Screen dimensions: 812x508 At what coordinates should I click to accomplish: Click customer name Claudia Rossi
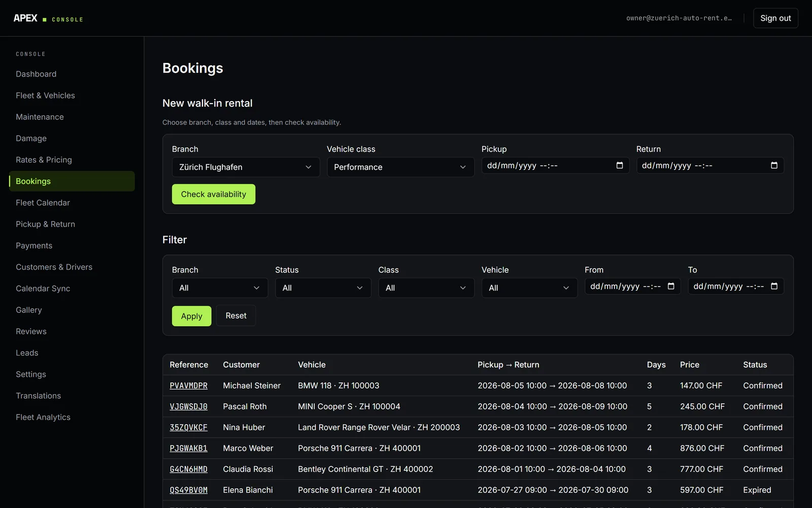[x=248, y=469]
